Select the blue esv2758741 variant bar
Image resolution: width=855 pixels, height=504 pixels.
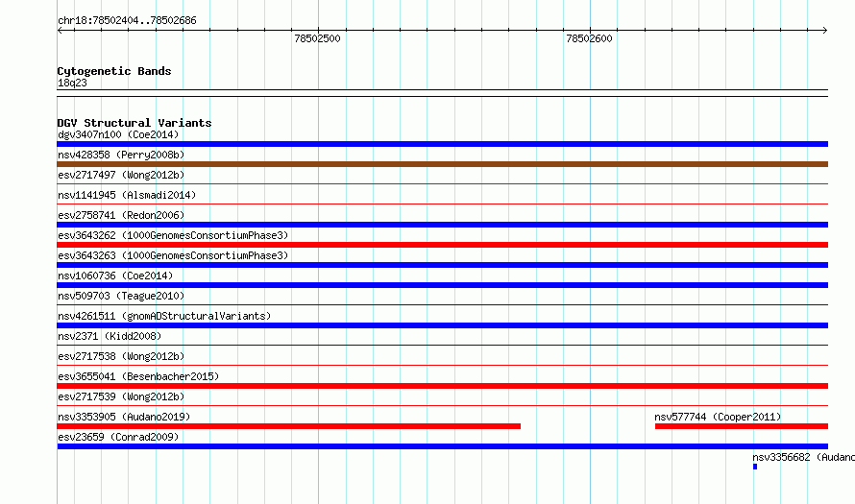442,225
